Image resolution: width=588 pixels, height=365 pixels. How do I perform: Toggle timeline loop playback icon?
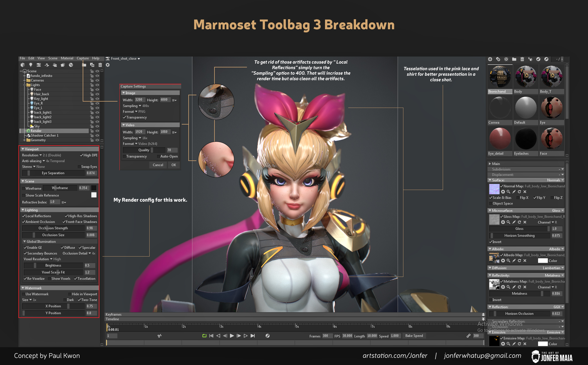[x=204, y=336]
